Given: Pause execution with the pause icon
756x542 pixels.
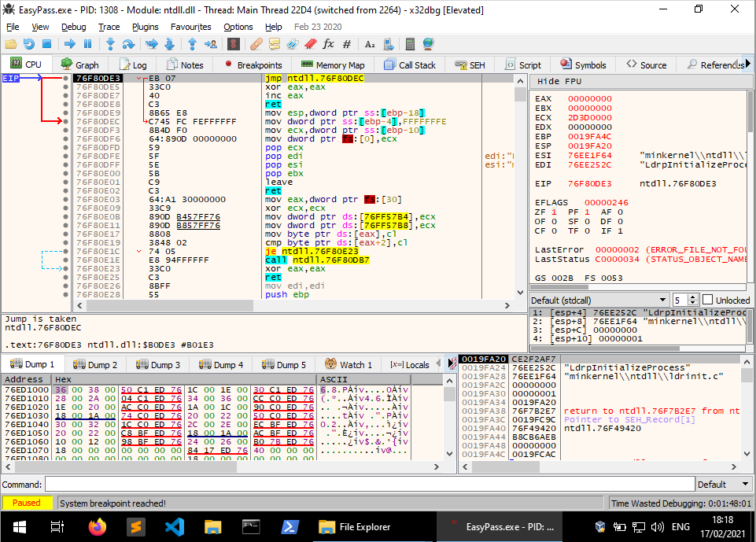Looking at the screenshot, I should pyautogui.click(x=88, y=44).
